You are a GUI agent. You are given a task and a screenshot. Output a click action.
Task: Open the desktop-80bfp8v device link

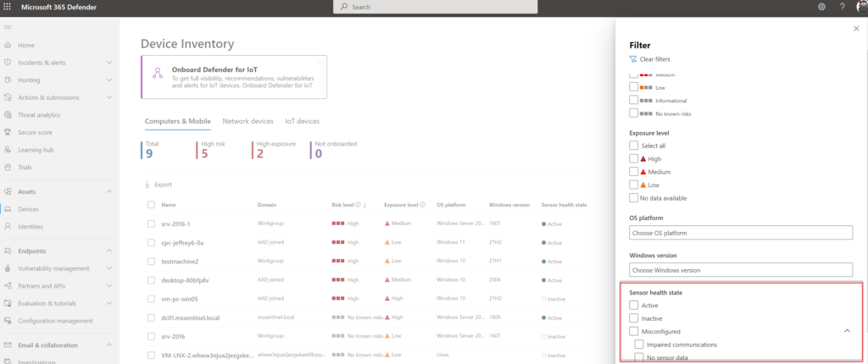pyautogui.click(x=185, y=280)
